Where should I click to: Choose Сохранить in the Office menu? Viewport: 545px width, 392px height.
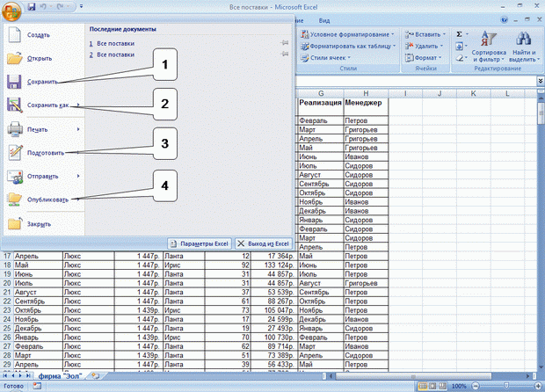[44, 82]
